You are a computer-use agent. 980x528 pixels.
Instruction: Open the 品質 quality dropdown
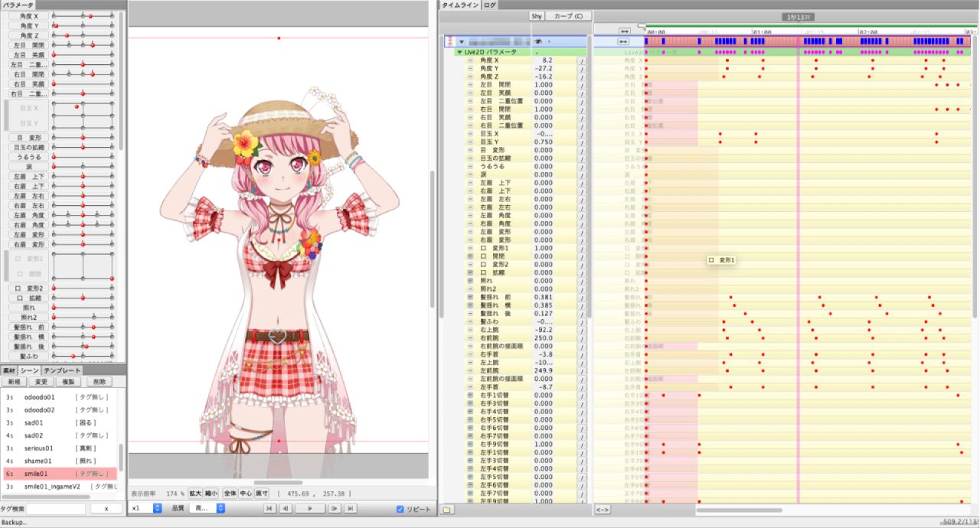pyautogui.click(x=209, y=508)
